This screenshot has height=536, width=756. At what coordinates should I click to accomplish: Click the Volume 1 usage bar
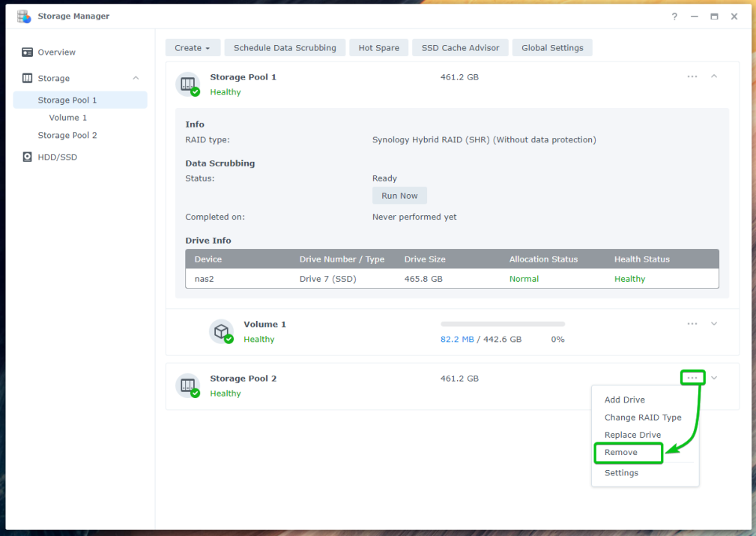(x=502, y=324)
